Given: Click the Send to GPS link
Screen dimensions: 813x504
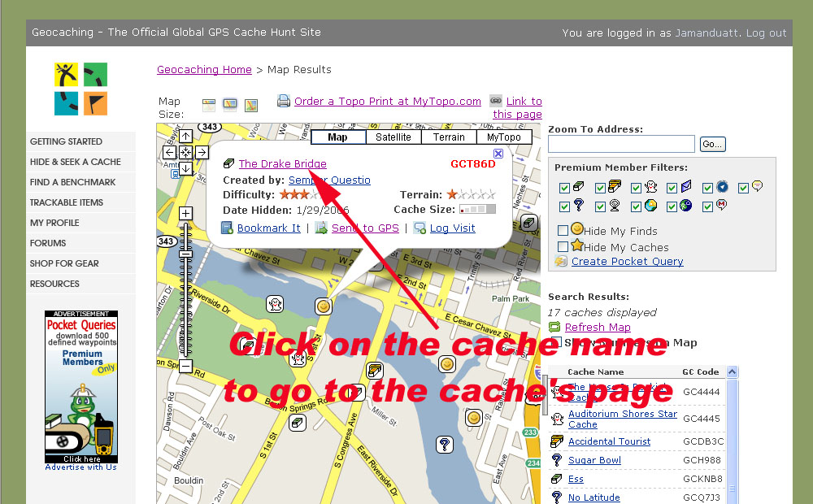Looking at the screenshot, I should (365, 228).
